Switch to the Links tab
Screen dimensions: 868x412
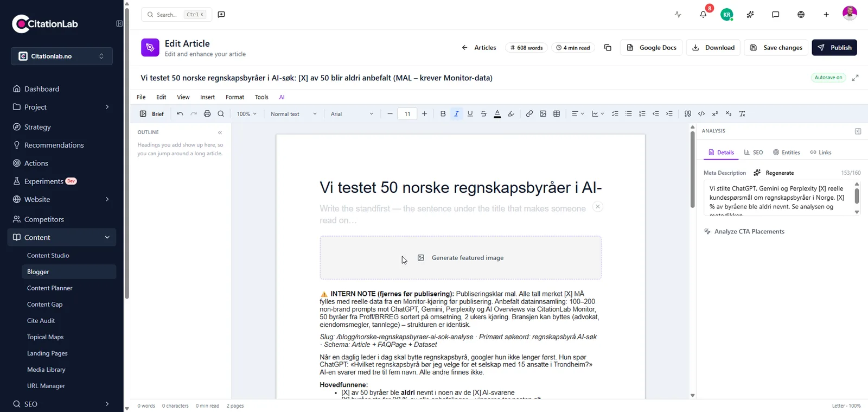pyautogui.click(x=821, y=153)
